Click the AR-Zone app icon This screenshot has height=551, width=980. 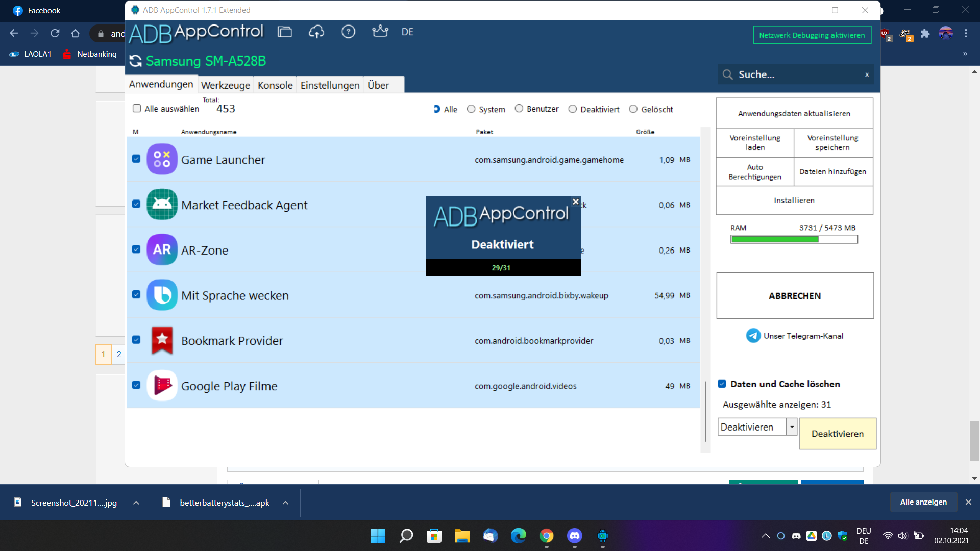[162, 249]
